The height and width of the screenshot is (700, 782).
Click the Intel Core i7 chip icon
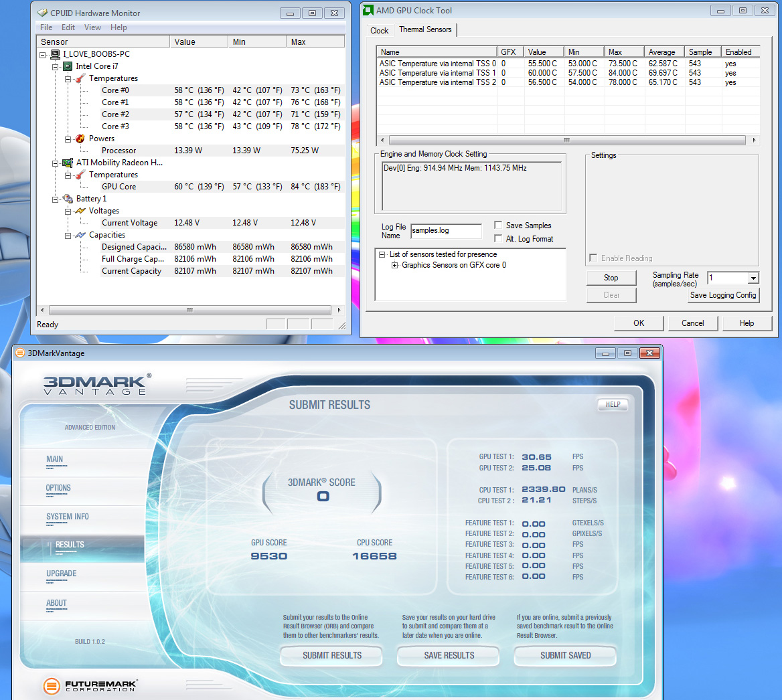click(x=68, y=66)
